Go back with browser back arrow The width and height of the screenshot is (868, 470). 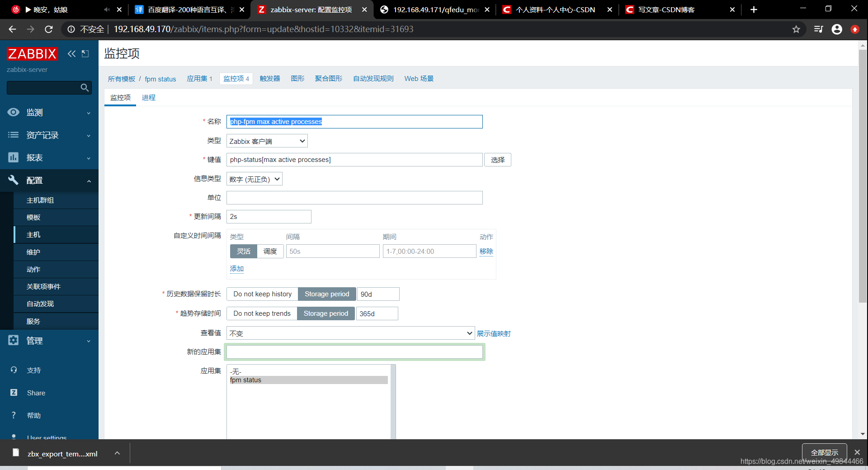[12, 29]
